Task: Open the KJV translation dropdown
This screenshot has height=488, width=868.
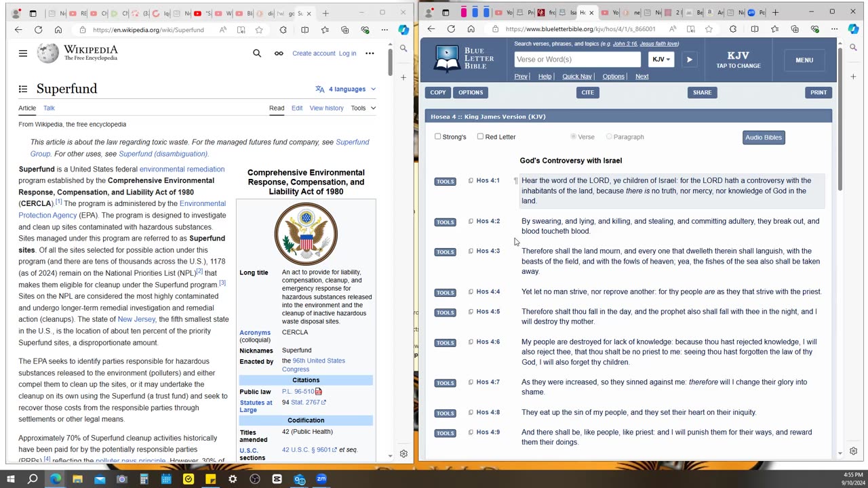Action: point(661,60)
